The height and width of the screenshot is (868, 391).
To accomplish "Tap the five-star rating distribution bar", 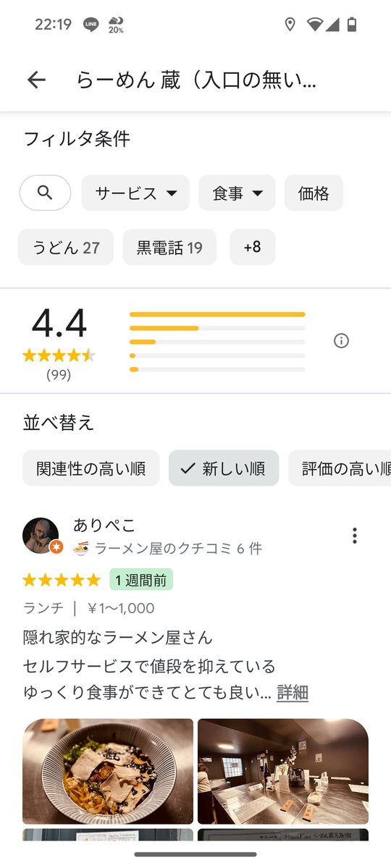I will coord(217,314).
